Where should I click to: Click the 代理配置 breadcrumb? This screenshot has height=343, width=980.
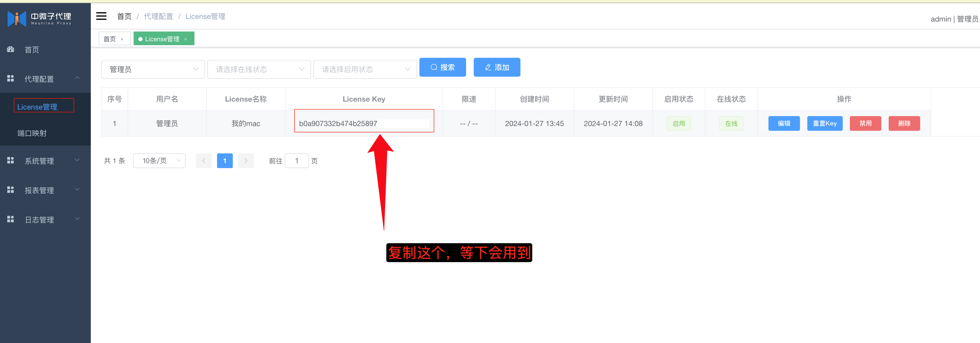coord(158,16)
